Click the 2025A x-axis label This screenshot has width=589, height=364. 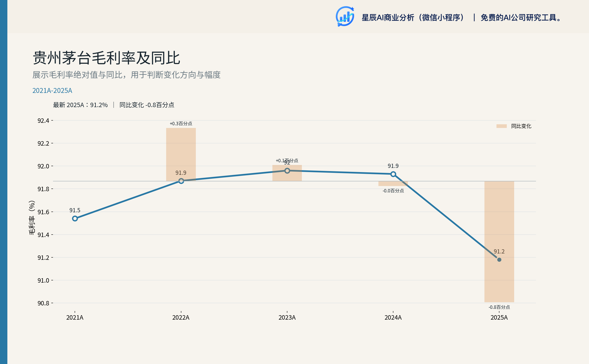[x=499, y=318]
